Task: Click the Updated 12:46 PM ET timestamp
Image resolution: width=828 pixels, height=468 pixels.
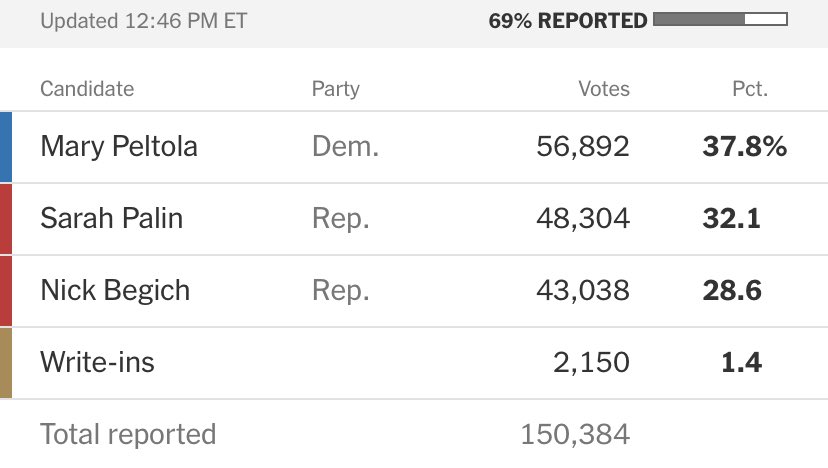Action: pos(144,21)
